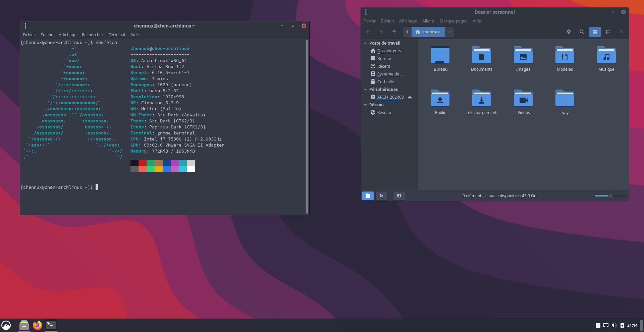Click the terminal scrollbar

coord(307,127)
